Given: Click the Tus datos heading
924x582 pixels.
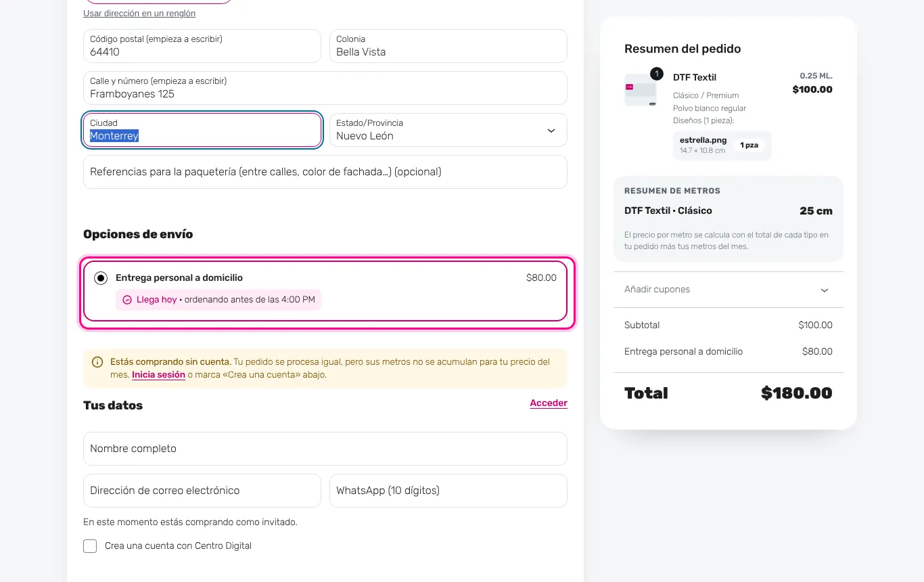Looking at the screenshot, I should [x=113, y=405].
